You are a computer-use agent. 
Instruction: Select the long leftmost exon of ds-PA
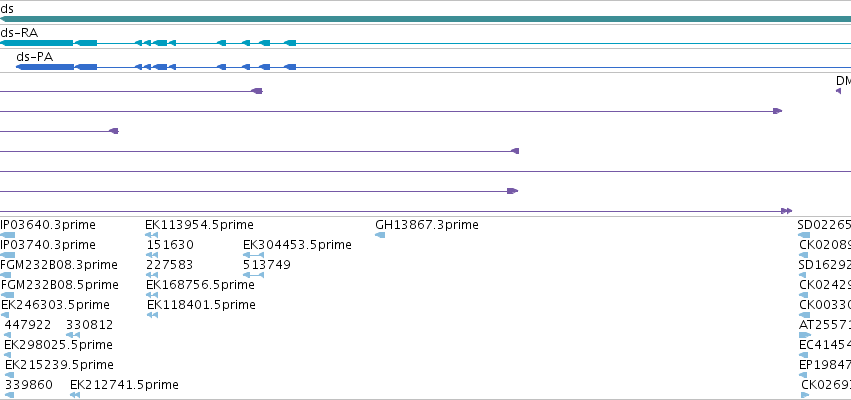(45, 67)
